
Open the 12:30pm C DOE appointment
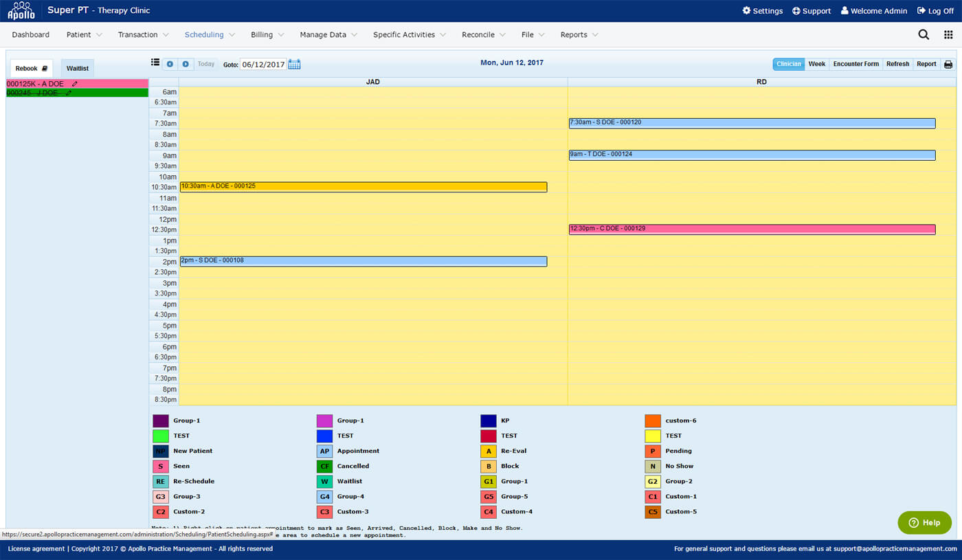click(x=752, y=229)
